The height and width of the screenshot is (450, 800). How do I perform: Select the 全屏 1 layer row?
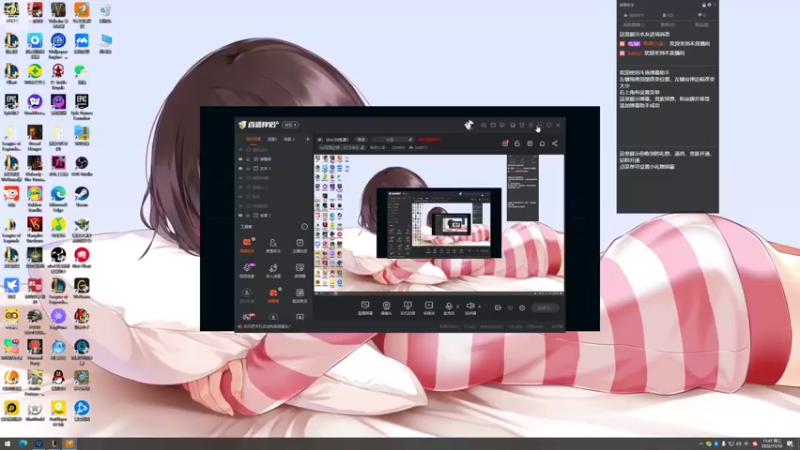point(274,215)
